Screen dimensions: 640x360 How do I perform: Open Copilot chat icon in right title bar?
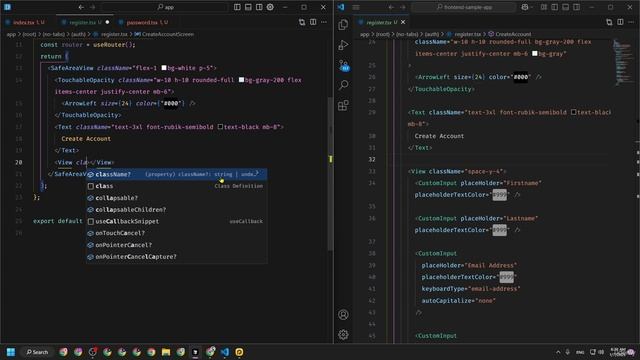coord(525,7)
